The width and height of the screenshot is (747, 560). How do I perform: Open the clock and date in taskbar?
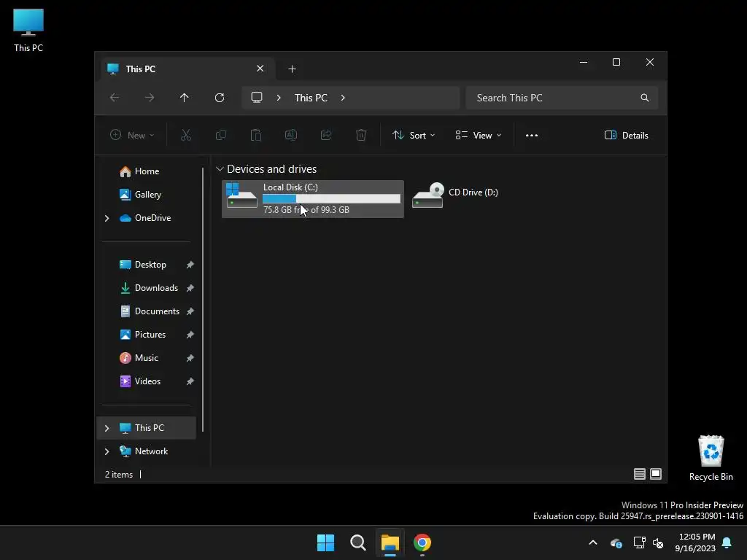[x=694, y=542]
